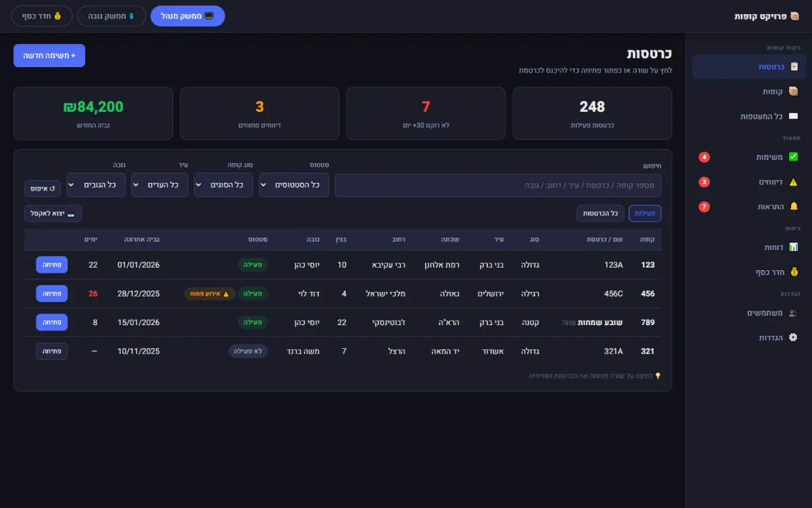The height and width of the screenshot is (508, 812).
Task: Focus the search field for kupa or street
Action: click(x=498, y=186)
